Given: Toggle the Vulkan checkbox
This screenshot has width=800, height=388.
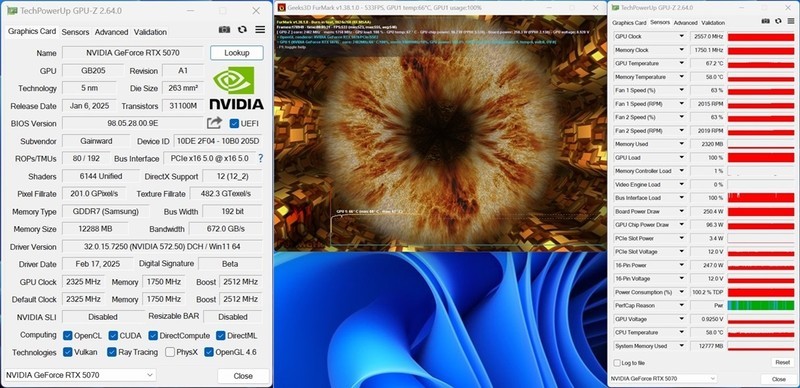Looking at the screenshot, I should point(67,352).
